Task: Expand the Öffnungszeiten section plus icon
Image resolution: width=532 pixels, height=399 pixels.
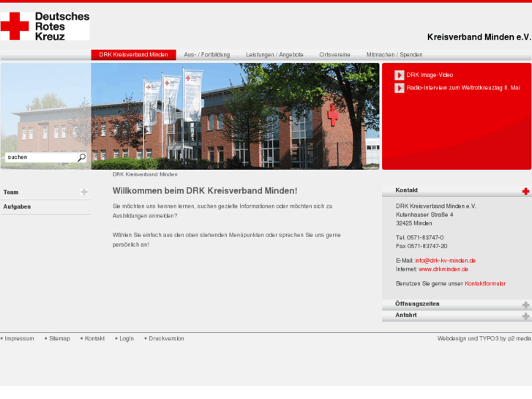Action: 525,305
